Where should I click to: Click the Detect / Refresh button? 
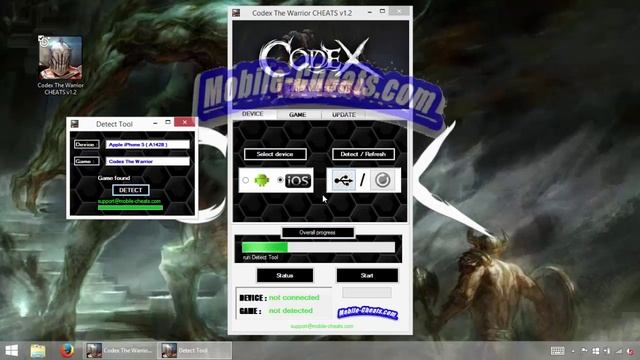363,154
